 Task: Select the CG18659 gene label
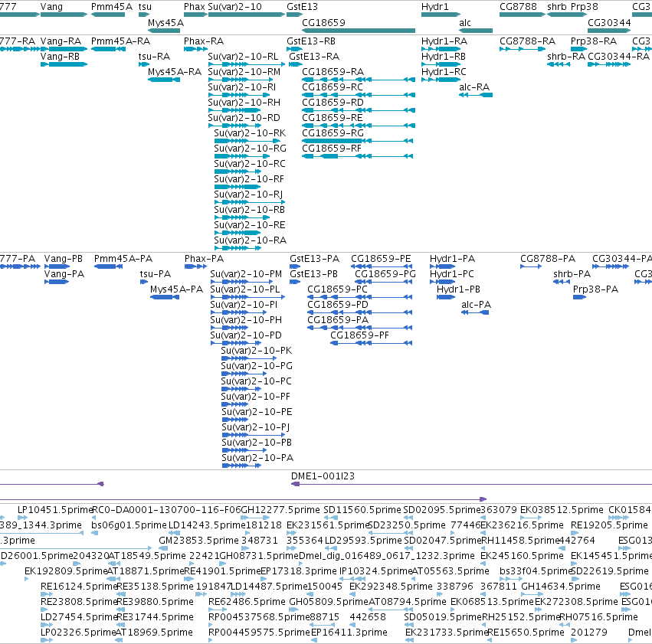(323, 23)
